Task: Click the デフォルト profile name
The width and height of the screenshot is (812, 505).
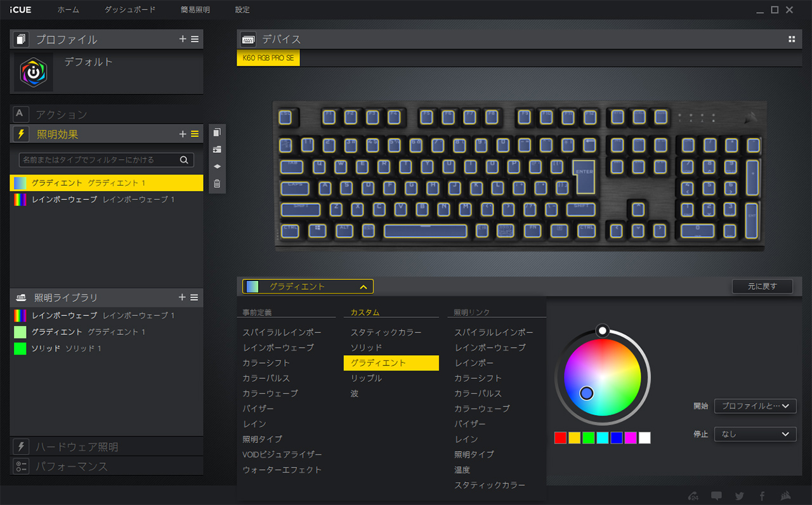Action: click(89, 62)
